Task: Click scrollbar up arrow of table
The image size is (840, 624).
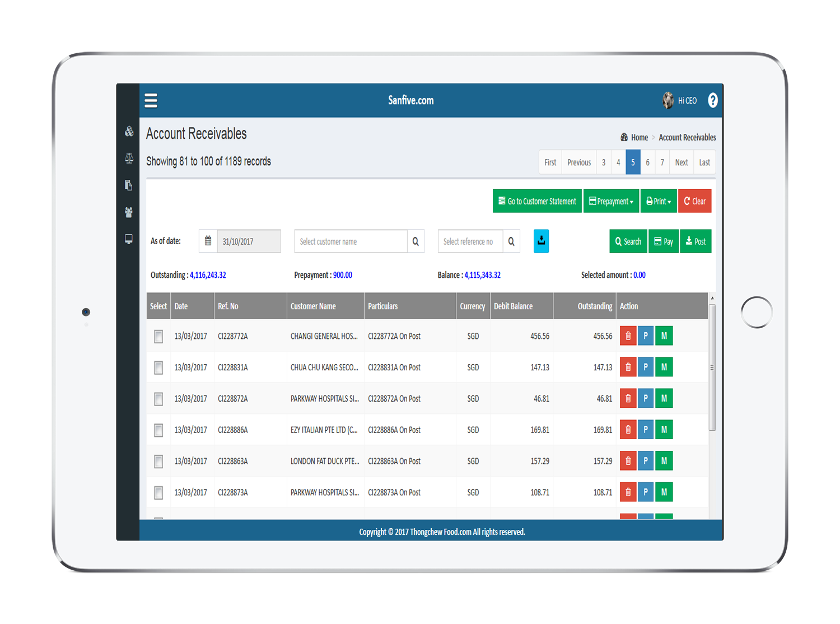Action: (x=712, y=298)
